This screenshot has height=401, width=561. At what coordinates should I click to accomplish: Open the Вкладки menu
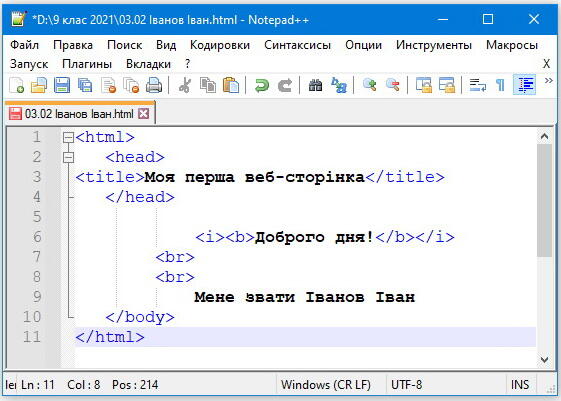coord(148,64)
